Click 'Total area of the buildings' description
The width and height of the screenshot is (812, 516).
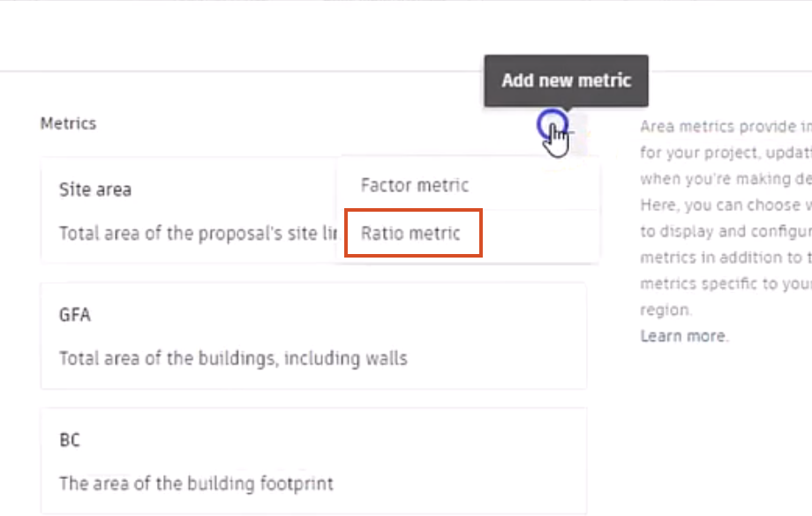click(233, 358)
